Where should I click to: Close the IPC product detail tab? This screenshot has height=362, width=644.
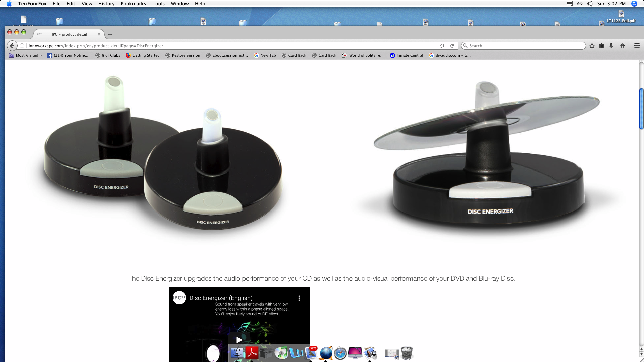coord(99,34)
